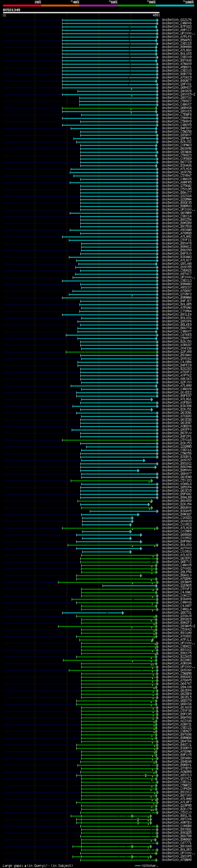Click the 488 query end position

155,15
